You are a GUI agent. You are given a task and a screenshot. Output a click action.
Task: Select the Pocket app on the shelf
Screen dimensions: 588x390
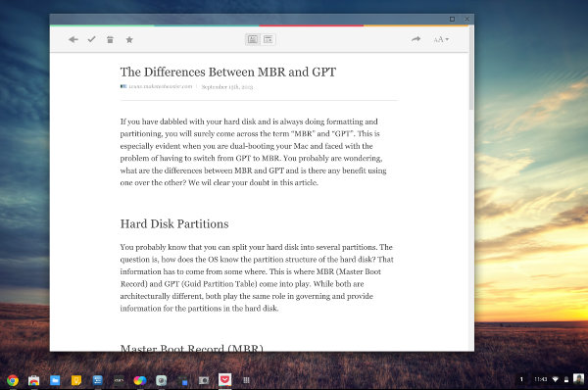point(225,380)
